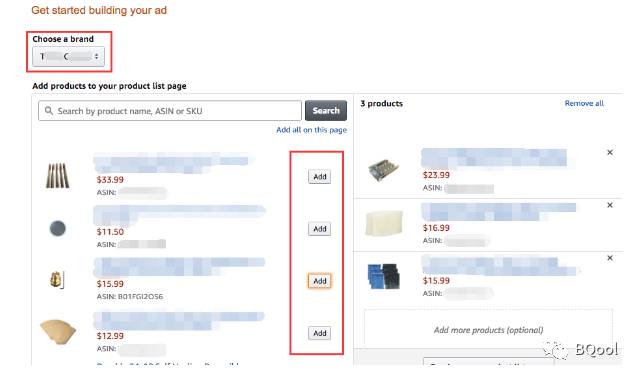
Task: Remove the $16.99 product with X icon
Action: tap(610, 205)
